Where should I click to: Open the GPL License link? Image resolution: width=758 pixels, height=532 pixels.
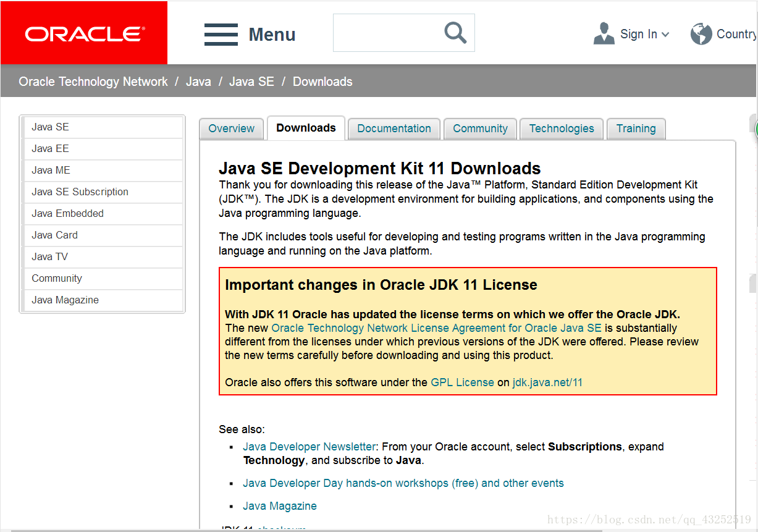coord(462,382)
